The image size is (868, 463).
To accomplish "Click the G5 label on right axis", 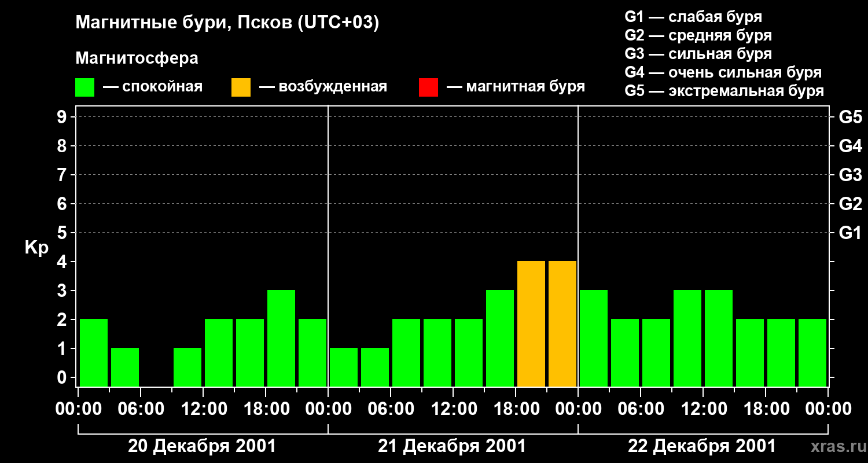I will [x=850, y=117].
